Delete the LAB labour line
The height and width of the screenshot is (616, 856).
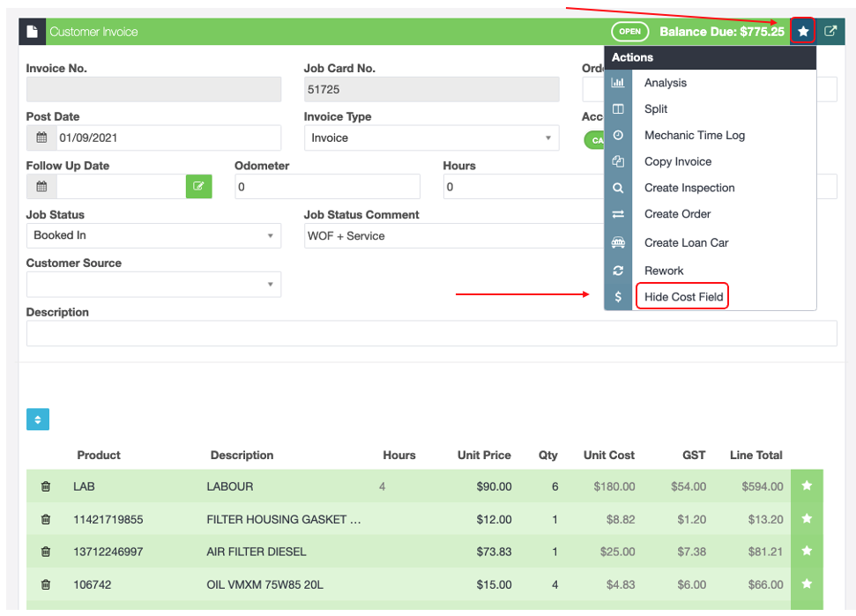coord(46,486)
